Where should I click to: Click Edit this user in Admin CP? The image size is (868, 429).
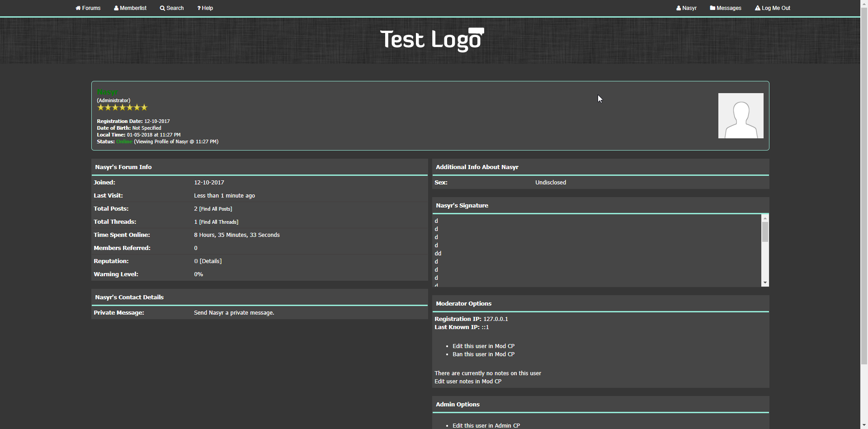pyautogui.click(x=486, y=426)
